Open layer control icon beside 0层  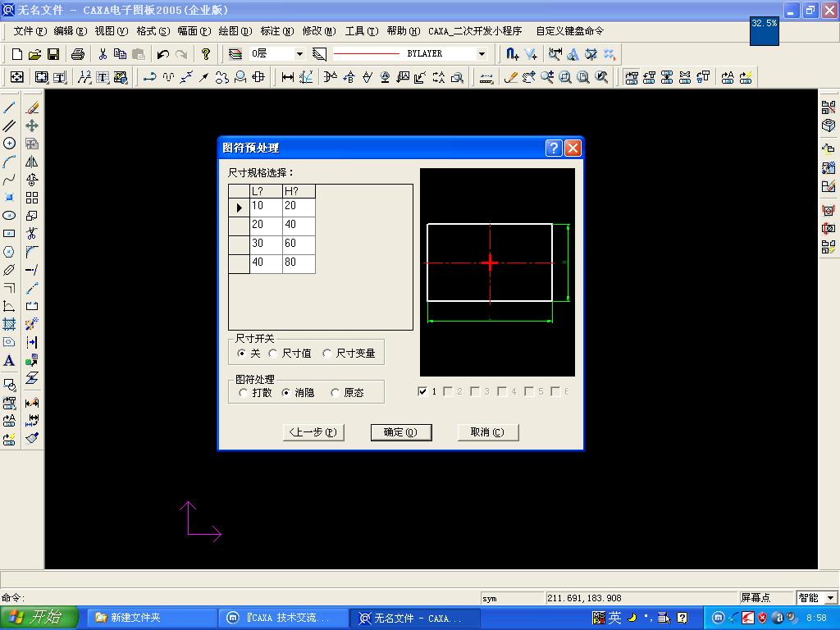click(x=235, y=53)
